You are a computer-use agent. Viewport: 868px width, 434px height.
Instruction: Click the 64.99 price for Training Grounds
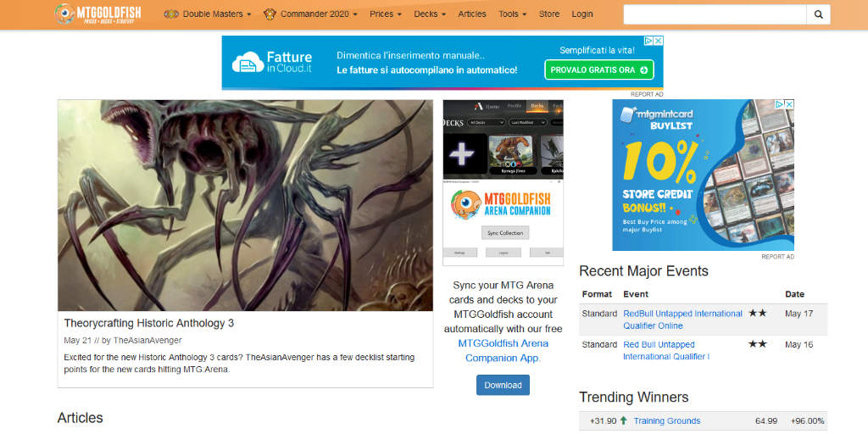[x=766, y=420]
